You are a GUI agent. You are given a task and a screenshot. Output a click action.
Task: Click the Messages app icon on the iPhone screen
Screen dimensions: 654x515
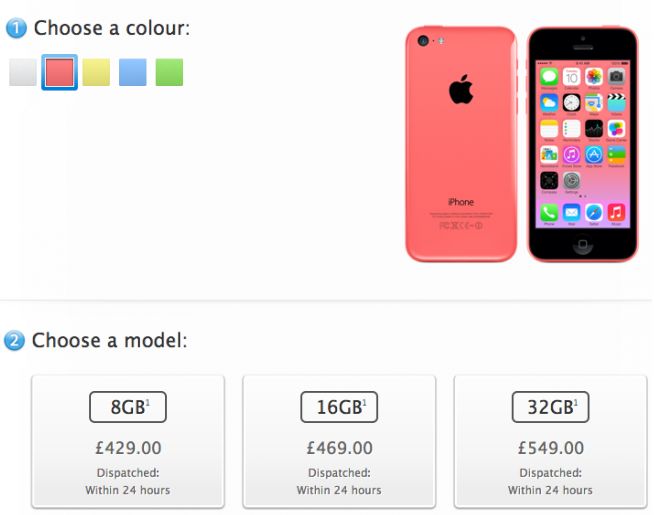pyautogui.click(x=549, y=77)
